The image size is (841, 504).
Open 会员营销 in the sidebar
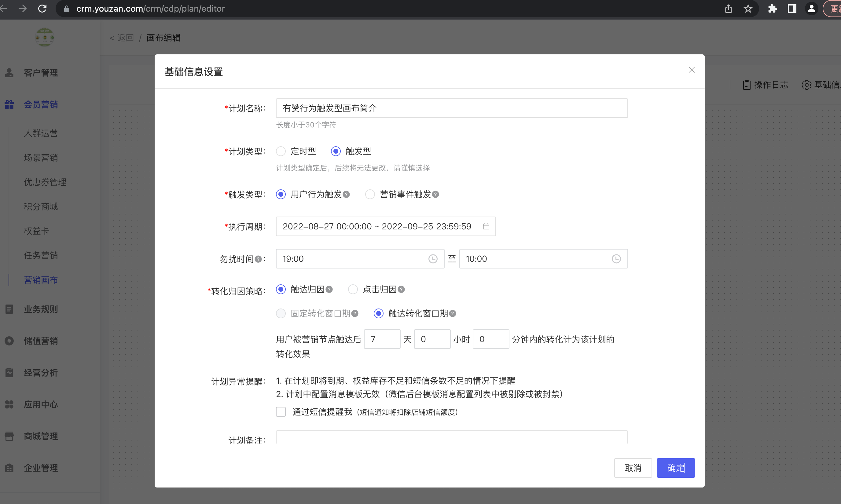coord(41,104)
